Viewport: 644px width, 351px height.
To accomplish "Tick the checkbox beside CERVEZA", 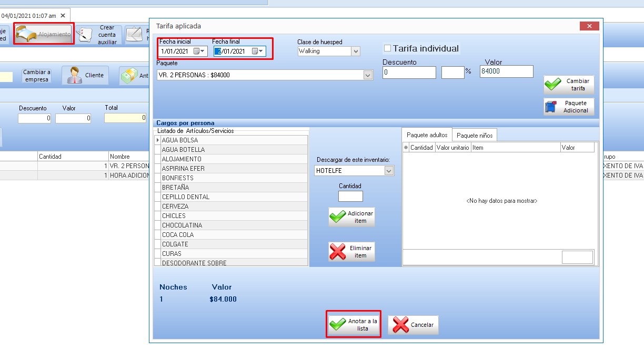I will pyautogui.click(x=157, y=207).
